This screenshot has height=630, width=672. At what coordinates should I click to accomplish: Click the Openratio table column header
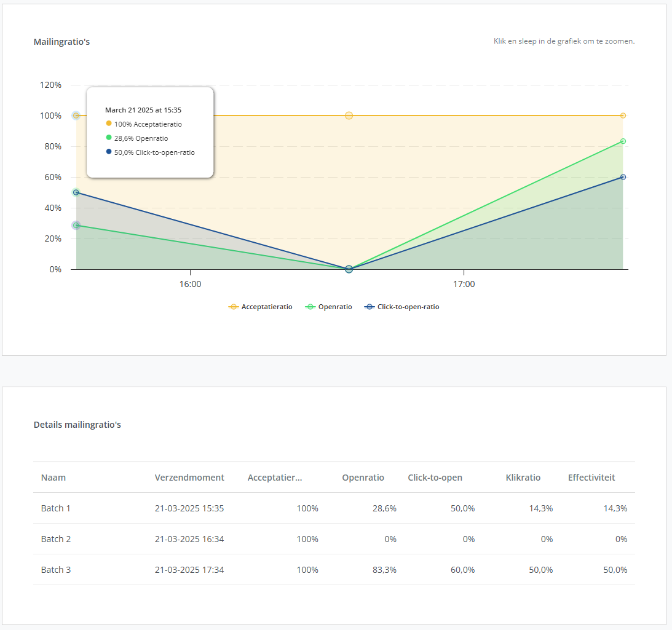(x=363, y=478)
